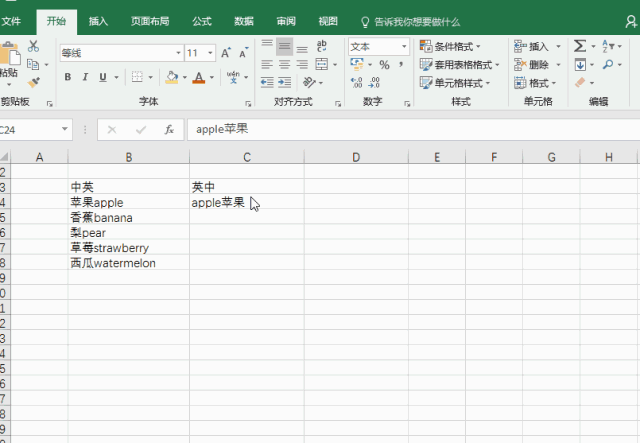The height and width of the screenshot is (443, 640).
Task: Open the font size dropdown
Action: tap(211, 53)
